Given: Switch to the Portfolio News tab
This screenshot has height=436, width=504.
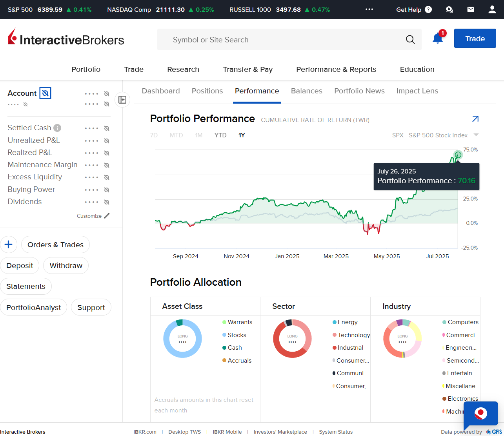Looking at the screenshot, I should point(359,91).
